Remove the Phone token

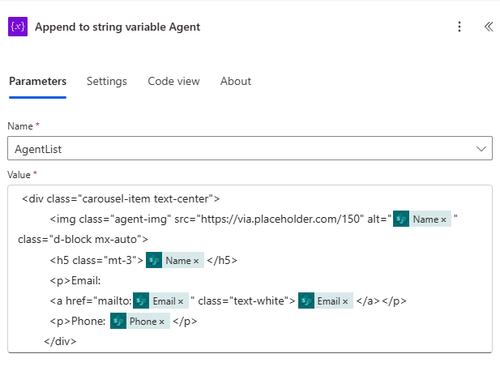(161, 322)
